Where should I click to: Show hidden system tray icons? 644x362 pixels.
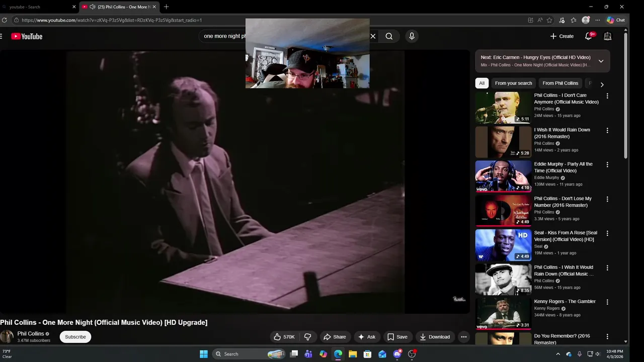tap(557, 354)
